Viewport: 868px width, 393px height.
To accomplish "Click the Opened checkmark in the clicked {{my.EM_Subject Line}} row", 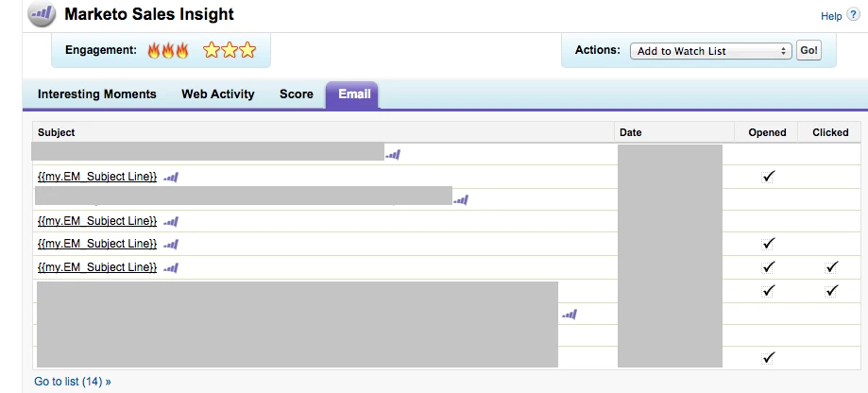I will click(768, 266).
